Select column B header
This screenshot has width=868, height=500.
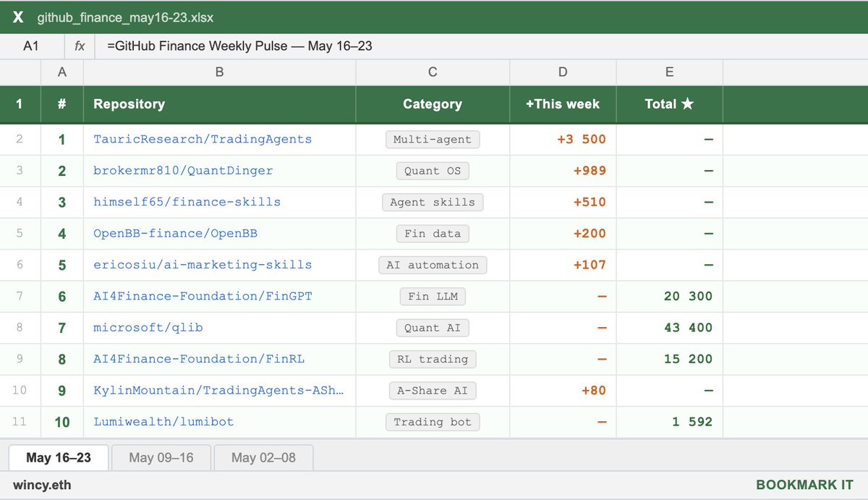219,72
